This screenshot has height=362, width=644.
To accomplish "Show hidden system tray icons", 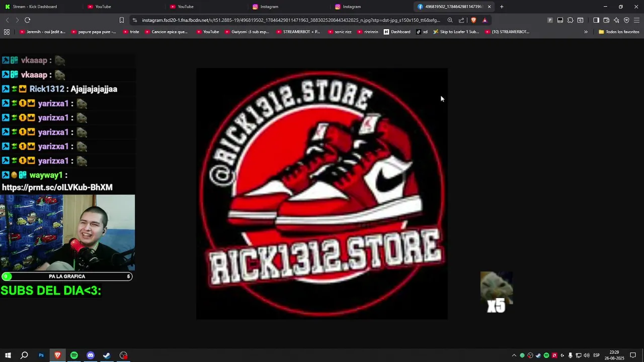I will point(514,355).
